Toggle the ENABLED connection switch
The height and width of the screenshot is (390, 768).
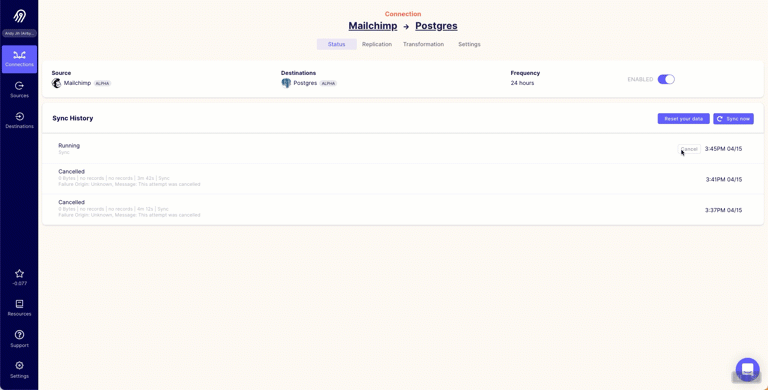click(666, 79)
